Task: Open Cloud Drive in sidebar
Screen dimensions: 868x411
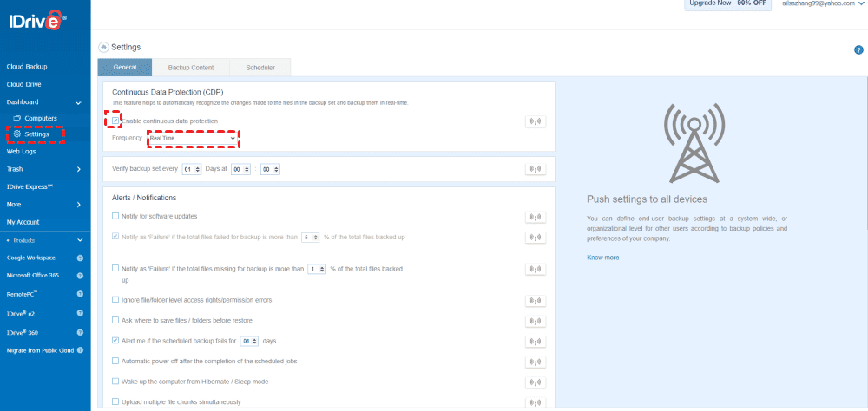Action: click(x=23, y=85)
